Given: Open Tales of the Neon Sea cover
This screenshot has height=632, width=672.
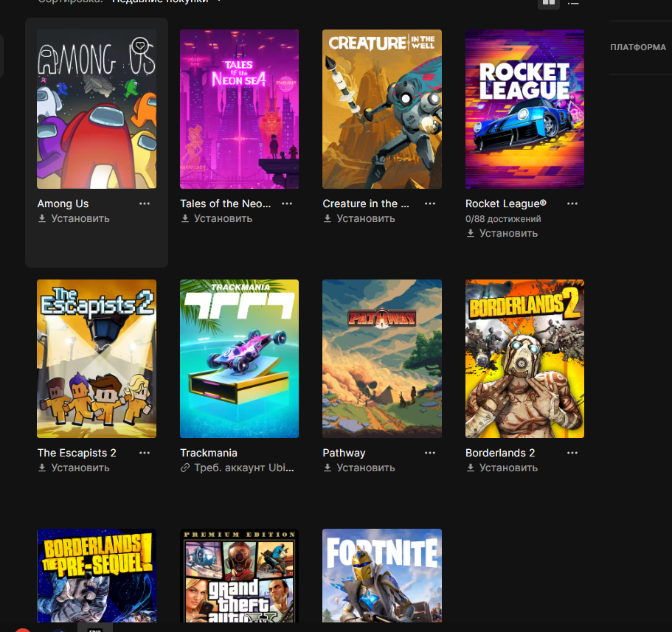Looking at the screenshot, I should click(x=239, y=109).
